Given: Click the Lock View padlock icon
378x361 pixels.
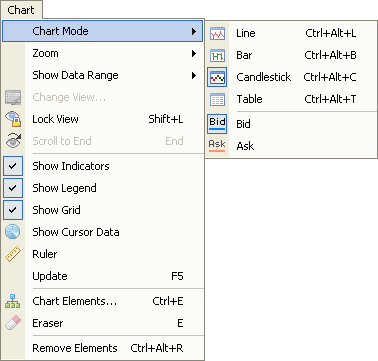Looking at the screenshot, I should click(x=13, y=119).
